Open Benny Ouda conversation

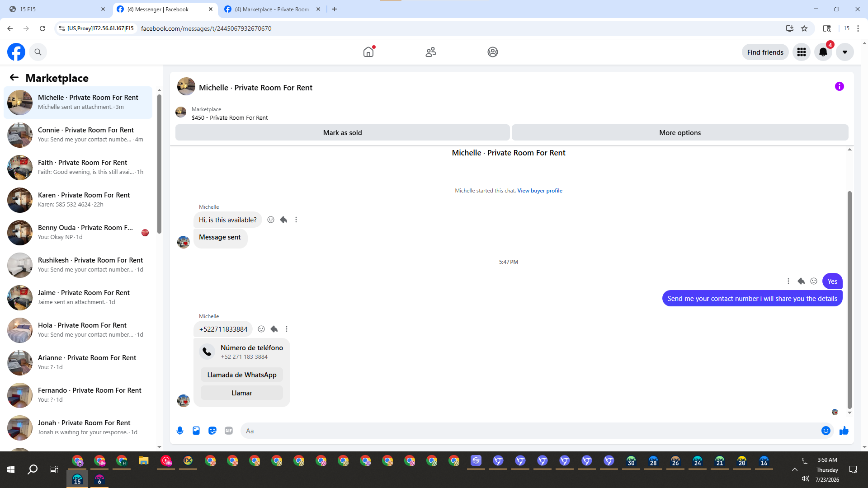[78, 232]
